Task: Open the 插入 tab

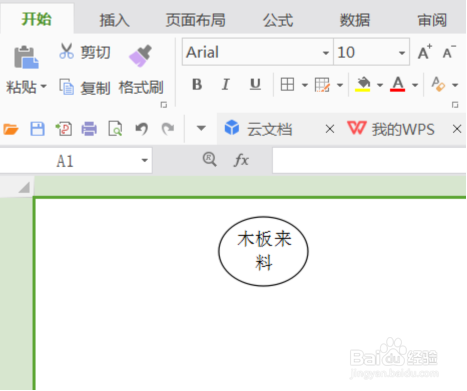Action: pos(114,20)
